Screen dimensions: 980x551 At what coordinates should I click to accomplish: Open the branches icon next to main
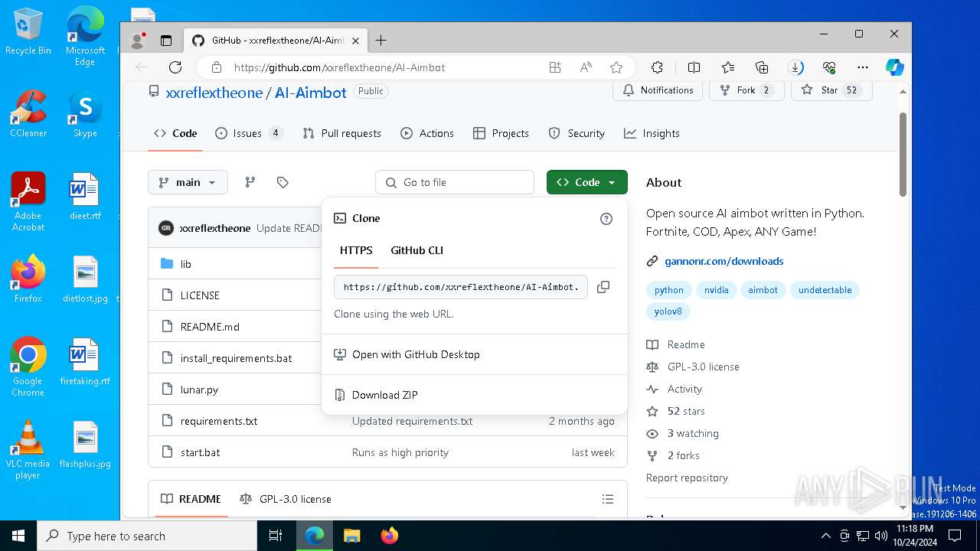[250, 182]
